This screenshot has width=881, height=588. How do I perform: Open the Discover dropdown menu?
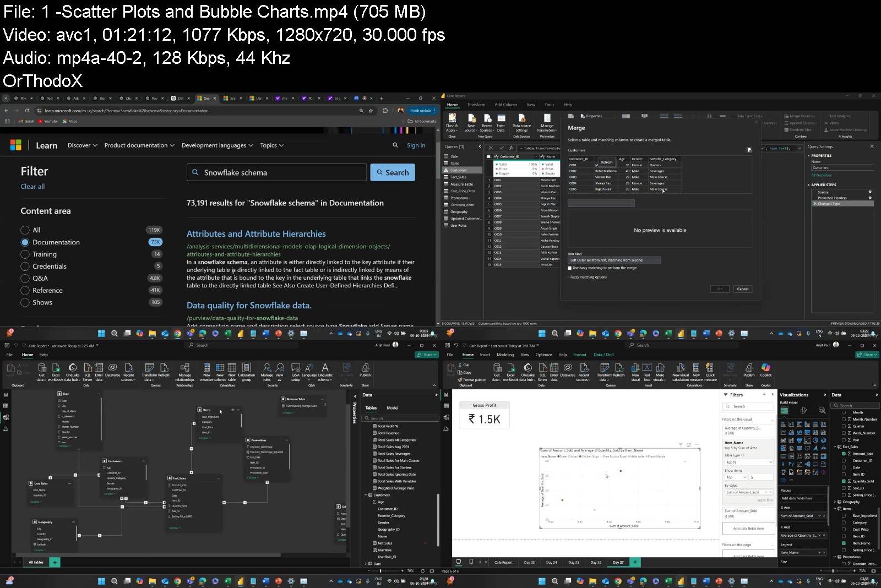coord(82,145)
